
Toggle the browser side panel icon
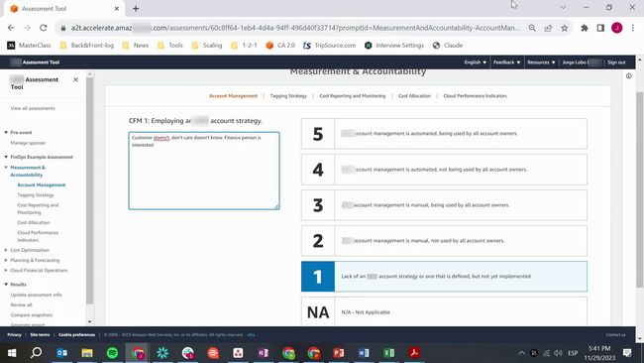(x=600, y=28)
